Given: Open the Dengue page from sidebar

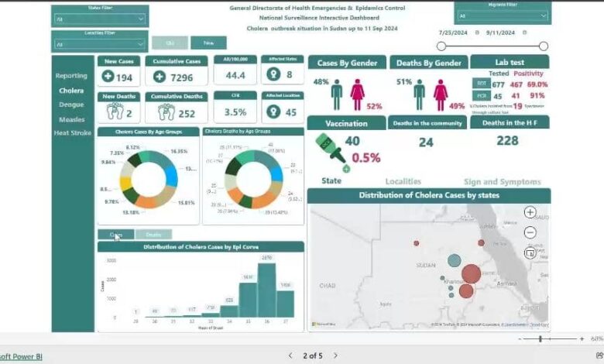Looking at the screenshot, I should coord(71,105).
